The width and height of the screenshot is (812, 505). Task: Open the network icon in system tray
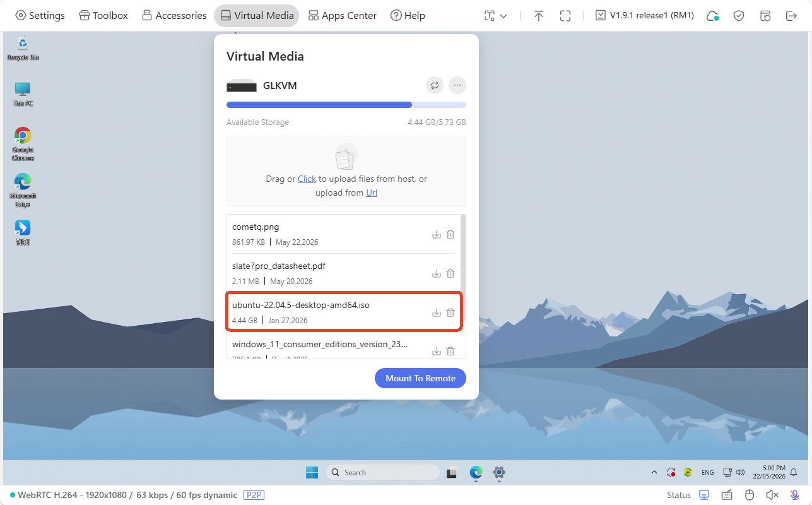point(727,472)
